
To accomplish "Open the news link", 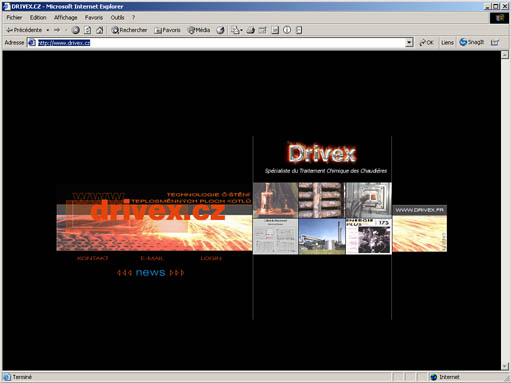I will point(151,272).
